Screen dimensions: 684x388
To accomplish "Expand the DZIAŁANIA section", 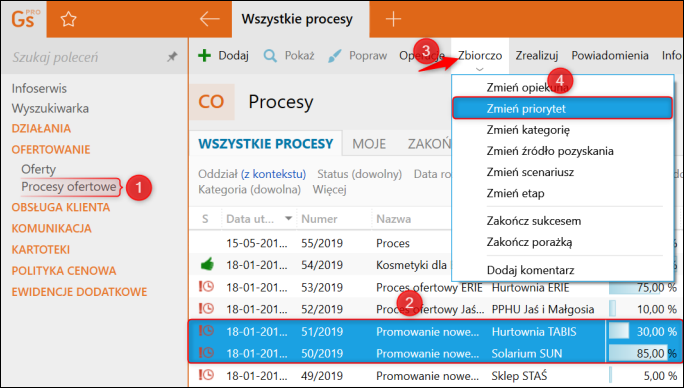I will pos(41,128).
